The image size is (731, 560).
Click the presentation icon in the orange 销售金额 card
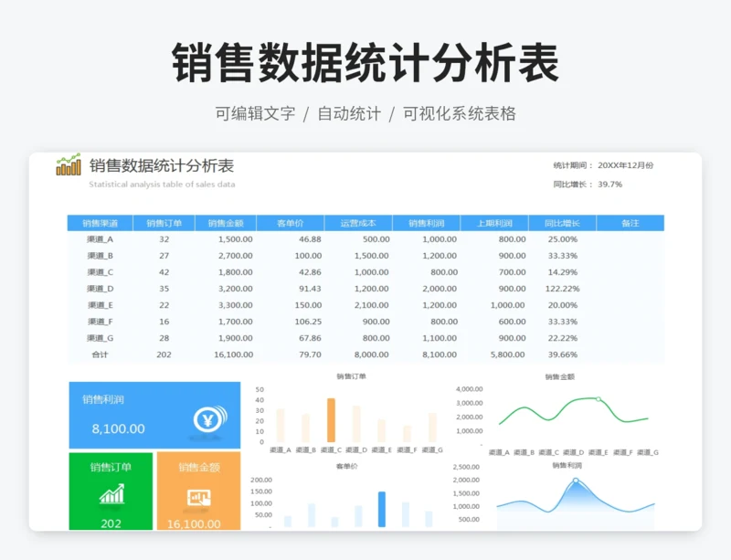[199, 498]
